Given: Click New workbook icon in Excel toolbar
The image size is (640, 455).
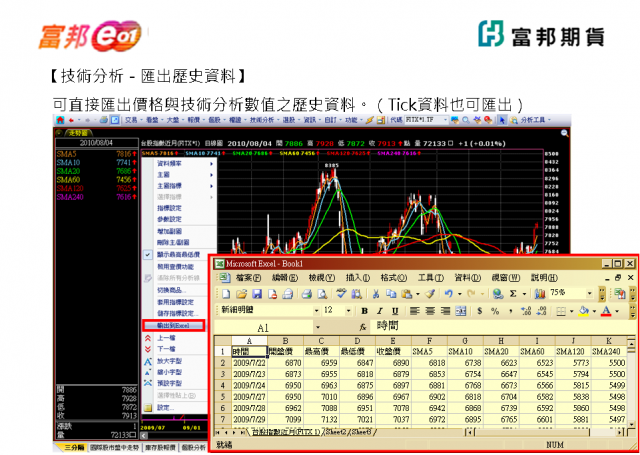Looking at the screenshot, I should pyautogui.click(x=226, y=293).
